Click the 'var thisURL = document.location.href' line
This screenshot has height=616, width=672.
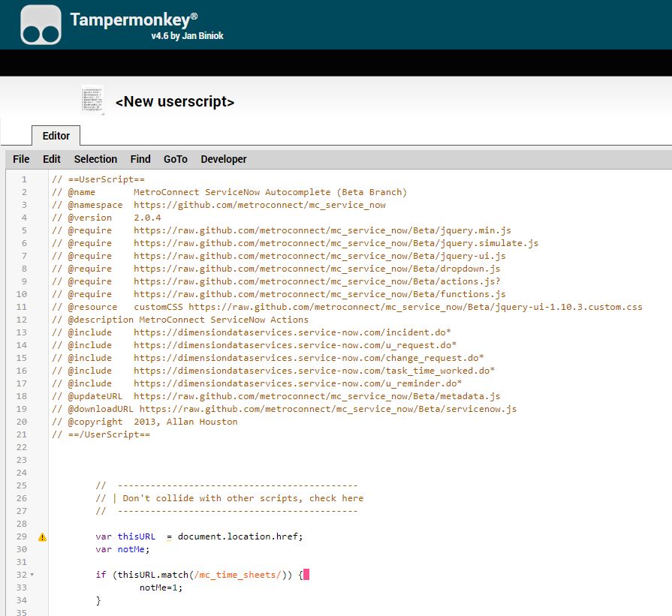pos(199,536)
